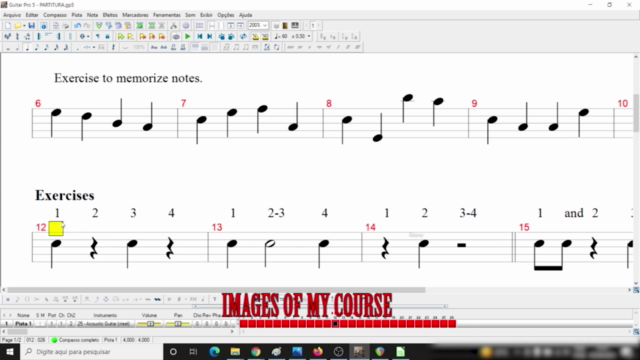
Task: Click the horizontal score scrollbar
Action: pos(216,290)
